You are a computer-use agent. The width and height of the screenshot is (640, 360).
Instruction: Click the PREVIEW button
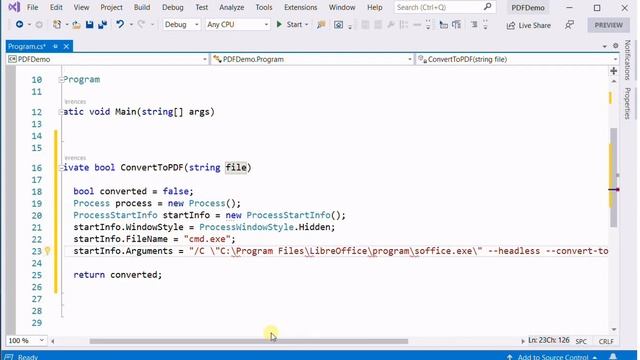[x=608, y=25]
